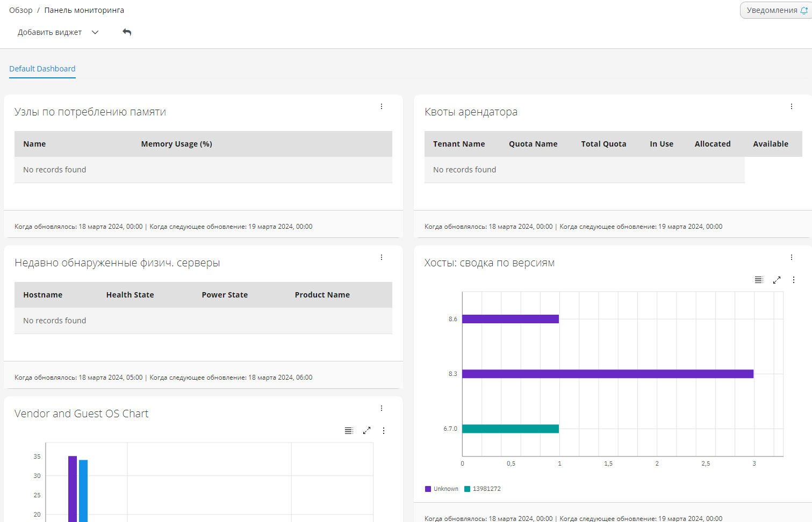Click the undo/reset arrow icon
The height and width of the screenshot is (522, 812).
tap(127, 32)
